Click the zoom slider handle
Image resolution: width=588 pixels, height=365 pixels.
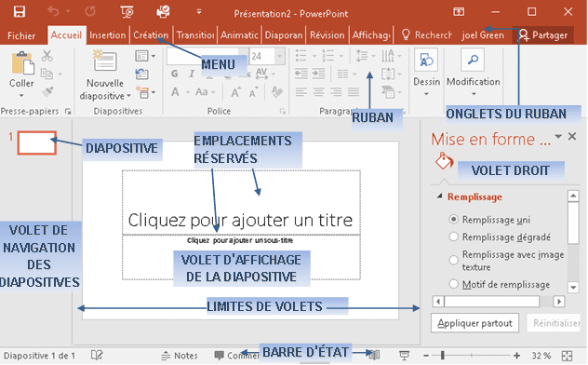[443, 355]
